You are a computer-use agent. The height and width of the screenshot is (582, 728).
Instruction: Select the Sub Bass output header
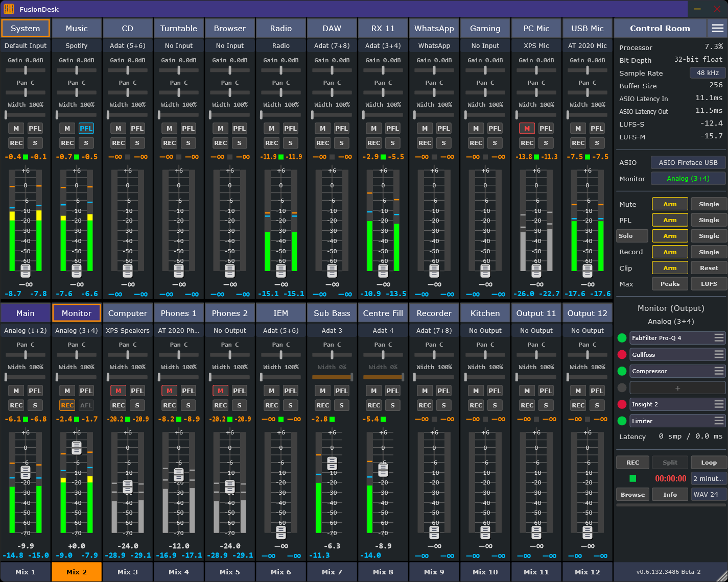point(332,313)
